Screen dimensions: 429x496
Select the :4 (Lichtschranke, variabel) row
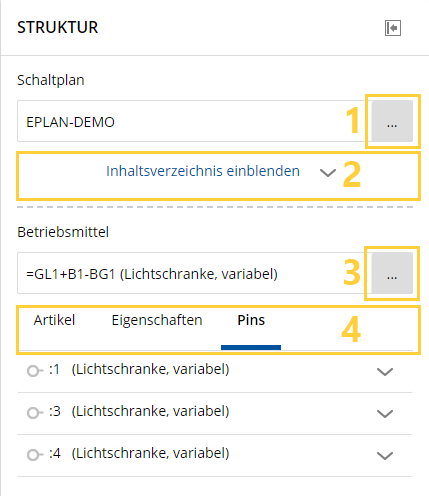(x=215, y=455)
